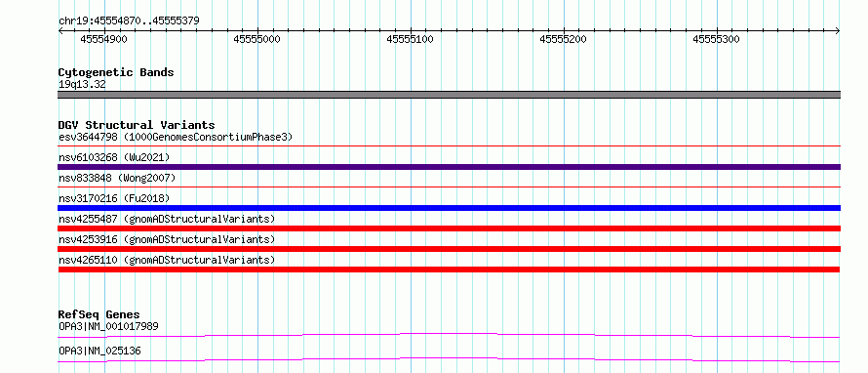Open variant nsv3170216 (Fu2018) label
The image size is (868, 373).
point(114,198)
